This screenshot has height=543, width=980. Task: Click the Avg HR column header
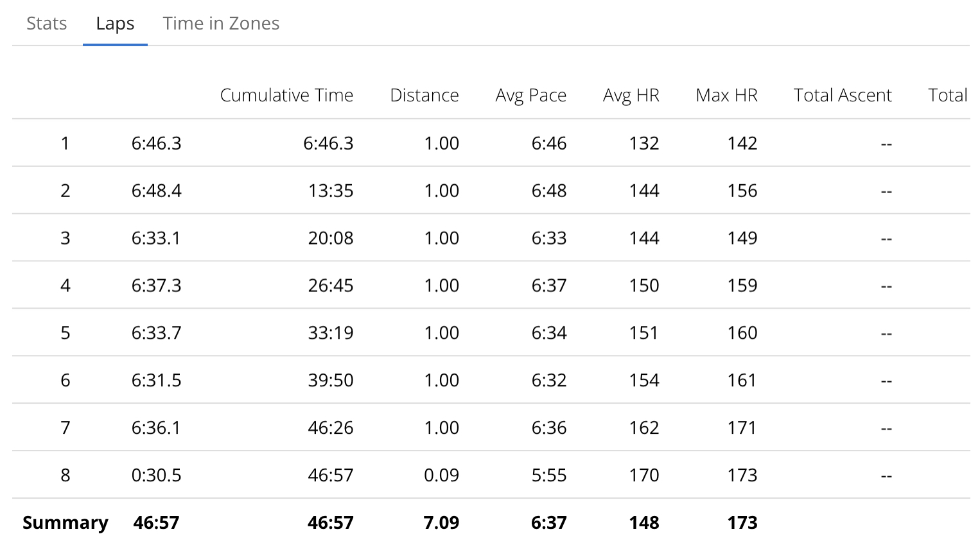click(x=631, y=96)
